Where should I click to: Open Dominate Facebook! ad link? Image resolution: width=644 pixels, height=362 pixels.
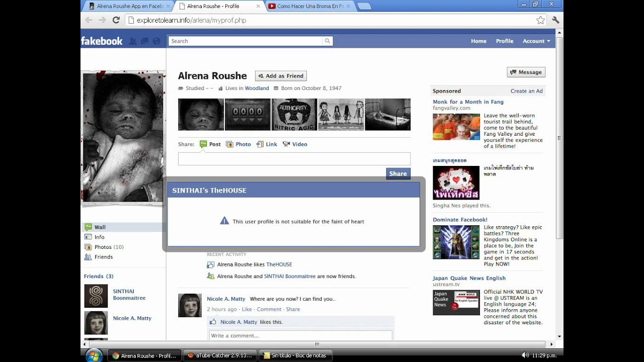(x=460, y=220)
